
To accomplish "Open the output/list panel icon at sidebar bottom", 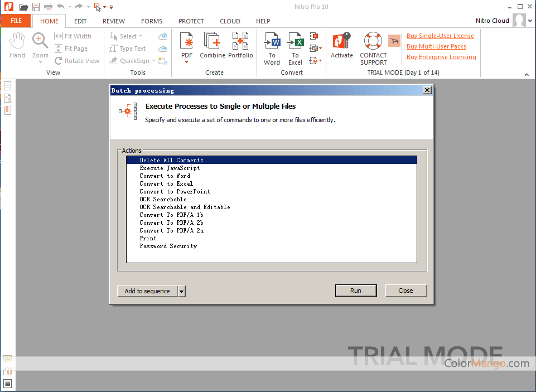I will [7, 384].
